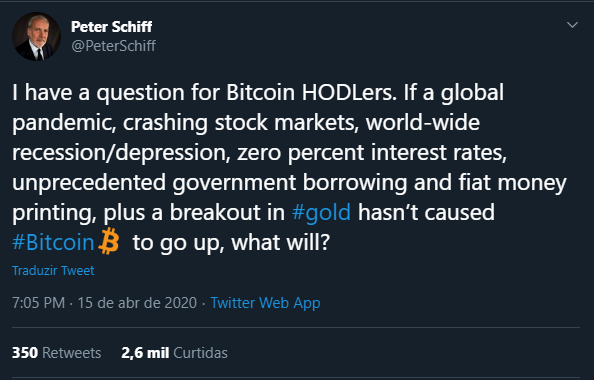Open the @PeterSchiff handle link
This screenshot has width=594, height=380.
pyautogui.click(x=113, y=46)
